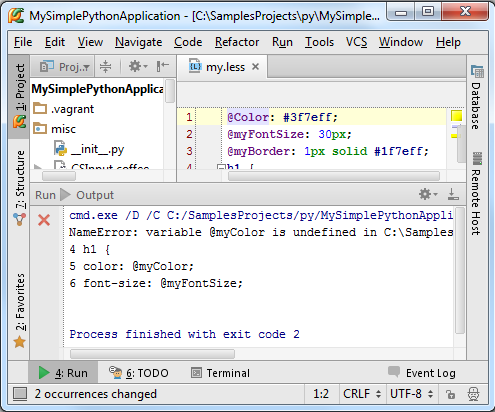Open the Window menu
This screenshot has height=412, width=495.
pyautogui.click(x=401, y=42)
